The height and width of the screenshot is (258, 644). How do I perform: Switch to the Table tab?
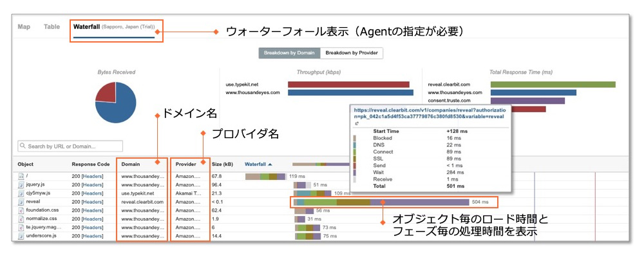pos(52,27)
